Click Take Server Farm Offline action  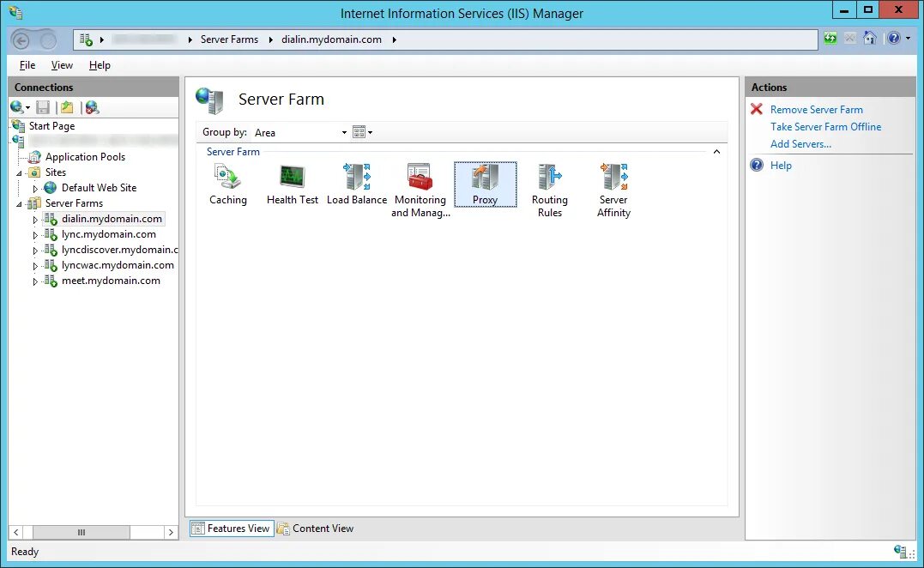[825, 127]
